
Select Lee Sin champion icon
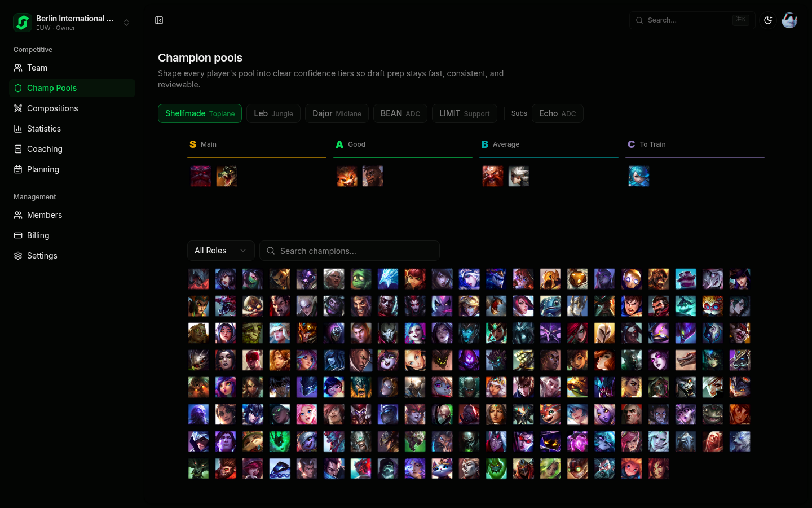click(x=253, y=360)
